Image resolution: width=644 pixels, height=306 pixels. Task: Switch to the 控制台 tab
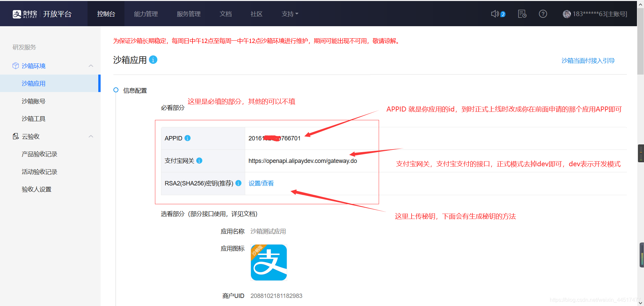106,14
